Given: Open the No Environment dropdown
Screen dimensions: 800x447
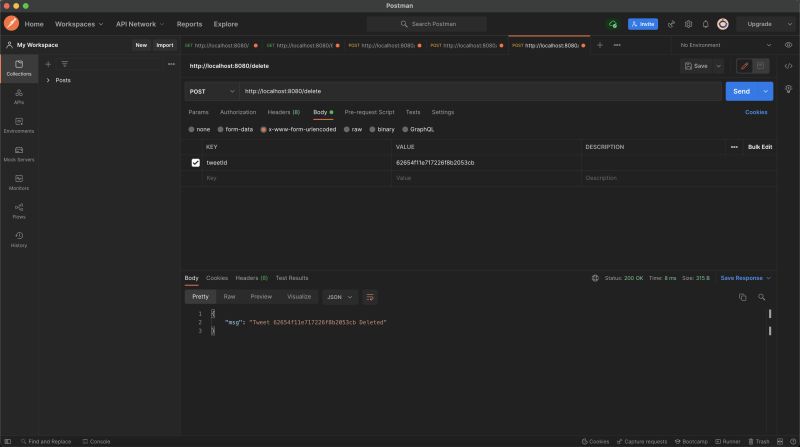Looking at the screenshot, I should (x=726, y=45).
